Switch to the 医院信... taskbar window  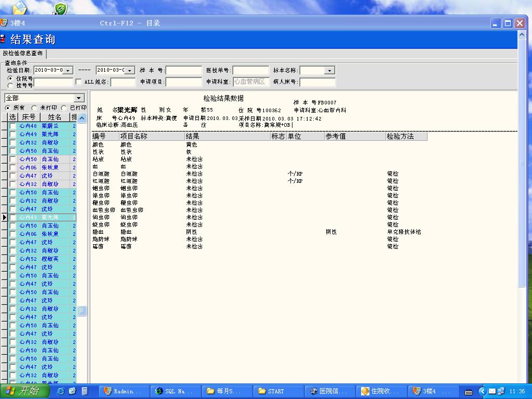(x=331, y=391)
